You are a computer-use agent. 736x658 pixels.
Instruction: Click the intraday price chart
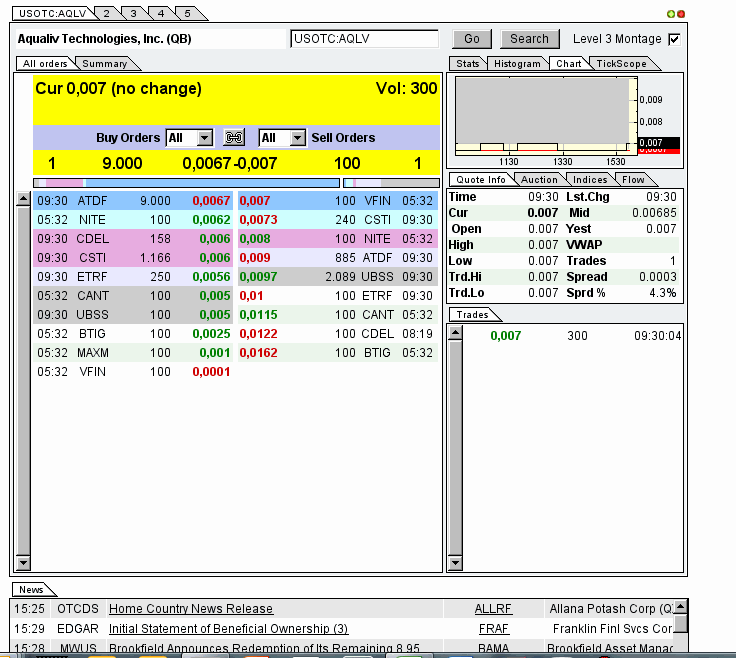[546, 116]
